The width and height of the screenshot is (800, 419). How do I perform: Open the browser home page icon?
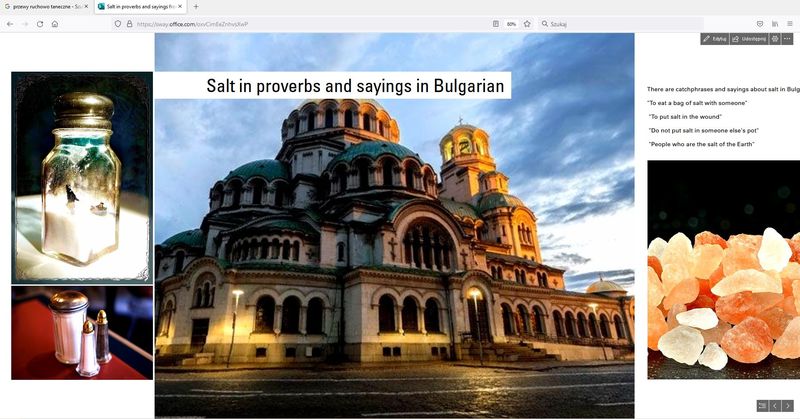[x=55, y=24]
